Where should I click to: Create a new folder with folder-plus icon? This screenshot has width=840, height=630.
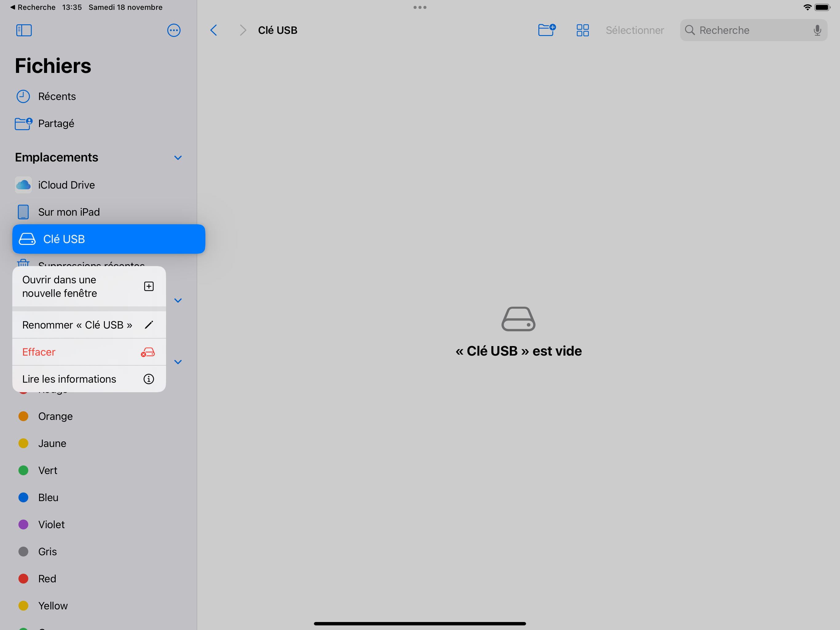click(547, 30)
